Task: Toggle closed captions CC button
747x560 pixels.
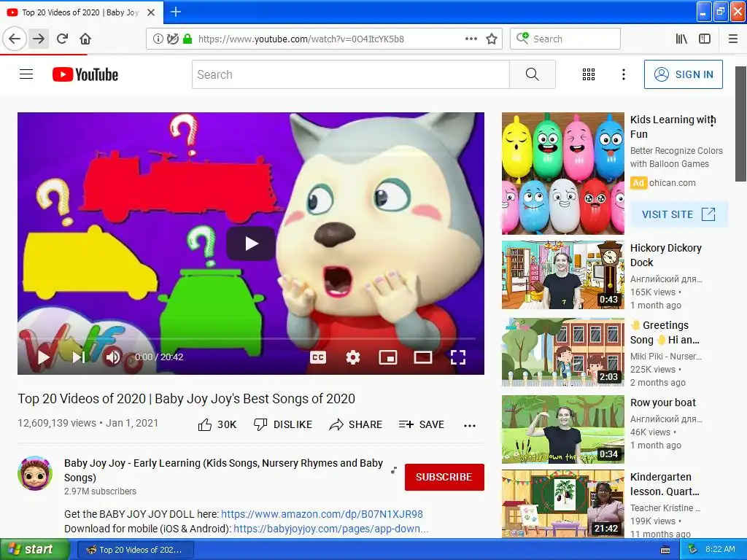Action: [x=318, y=357]
